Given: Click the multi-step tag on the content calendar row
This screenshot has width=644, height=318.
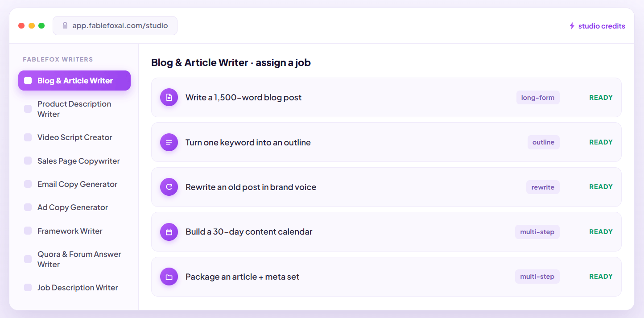Looking at the screenshot, I should click(x=537, y=232).
